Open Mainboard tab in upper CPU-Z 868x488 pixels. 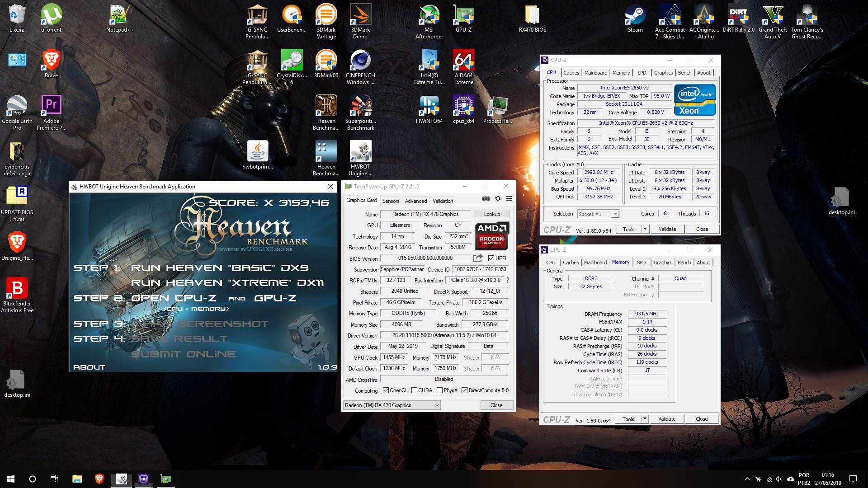click(596, 73)
